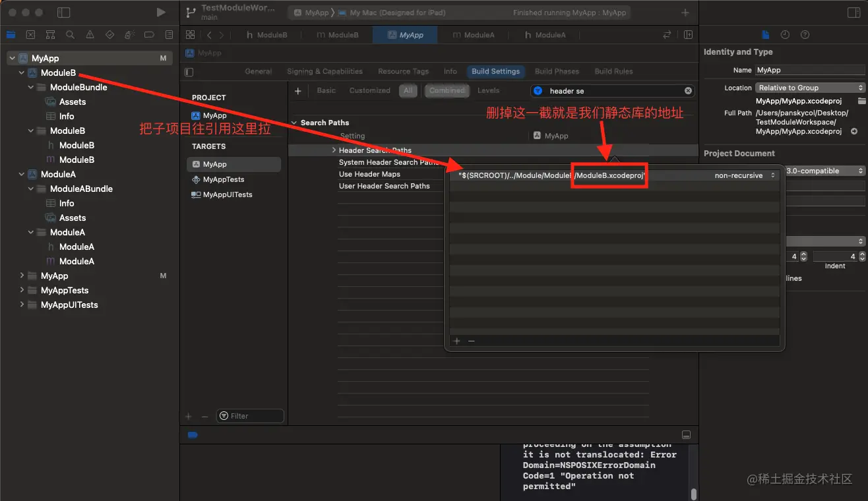
Task: Expand the Header Search Paths row
Action: (x=334, y=150)
